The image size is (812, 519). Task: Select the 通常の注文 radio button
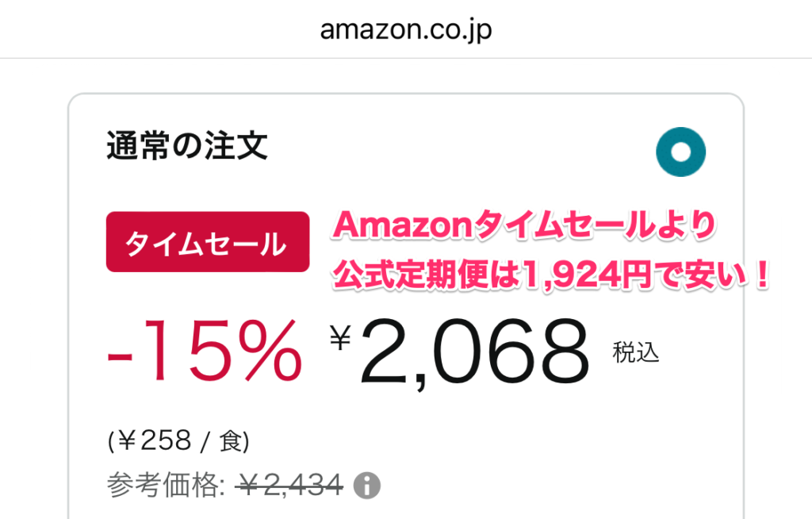[x=681, y=152]
